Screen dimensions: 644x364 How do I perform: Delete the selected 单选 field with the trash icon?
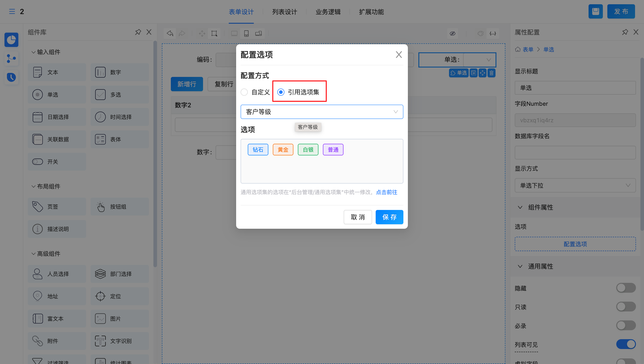(x=491, y=73)
